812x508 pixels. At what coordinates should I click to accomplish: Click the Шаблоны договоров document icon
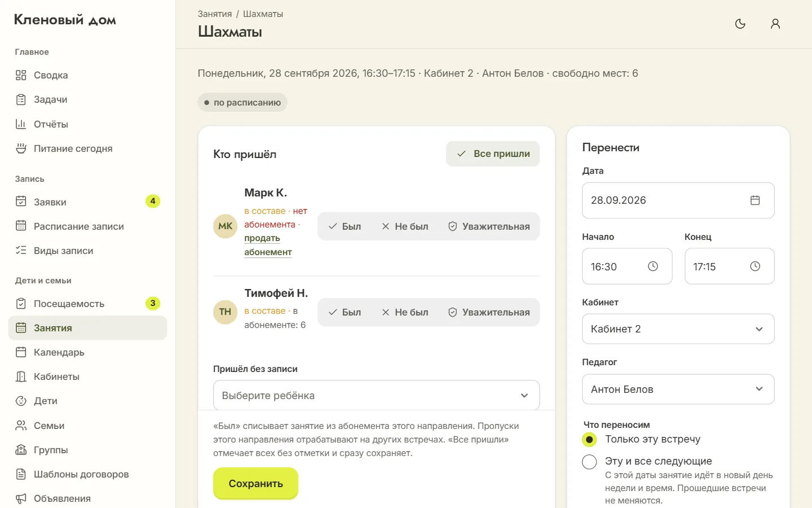coord(21,474)
